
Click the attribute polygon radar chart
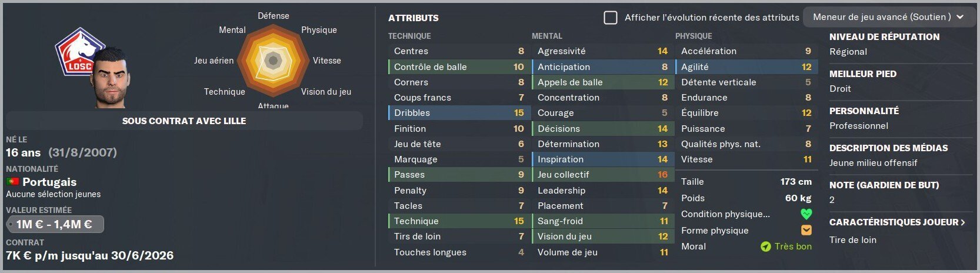(273, 60)
